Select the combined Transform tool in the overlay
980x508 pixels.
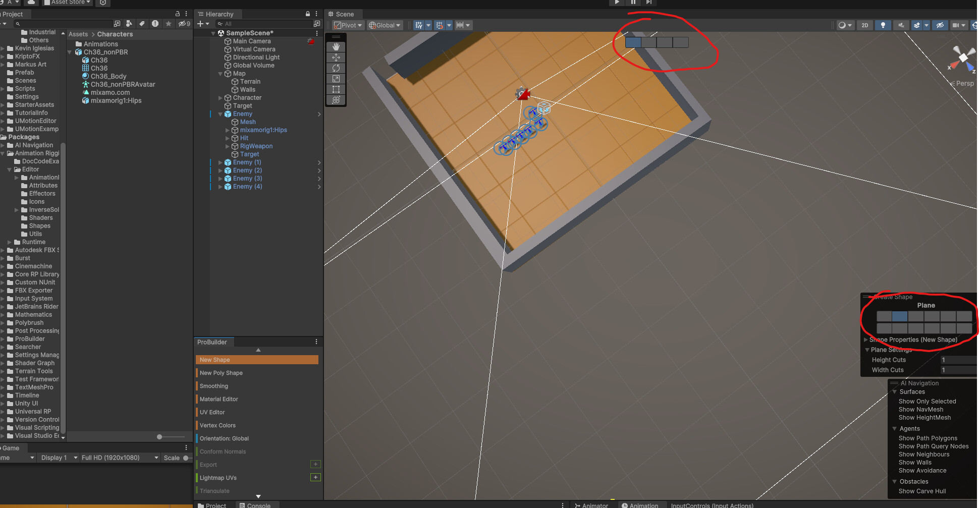pos(336,100)
